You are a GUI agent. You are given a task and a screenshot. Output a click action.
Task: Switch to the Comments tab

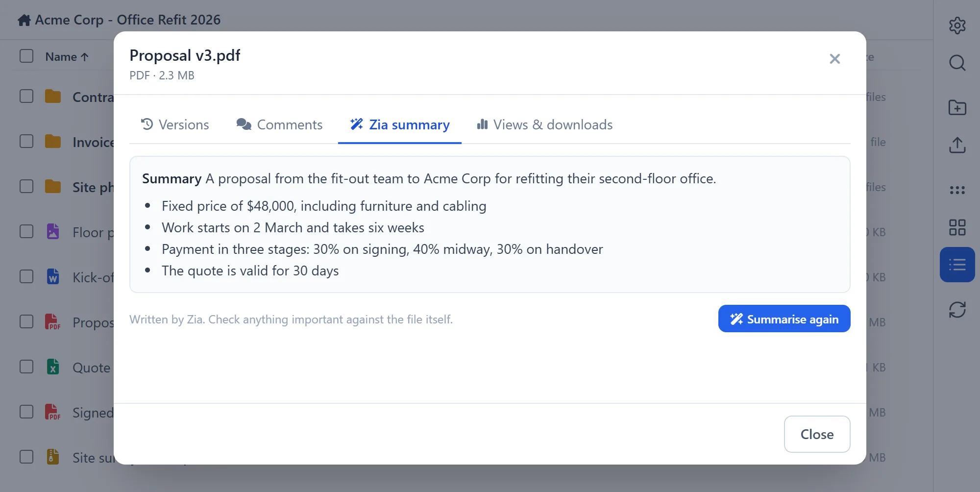[279, 124]
